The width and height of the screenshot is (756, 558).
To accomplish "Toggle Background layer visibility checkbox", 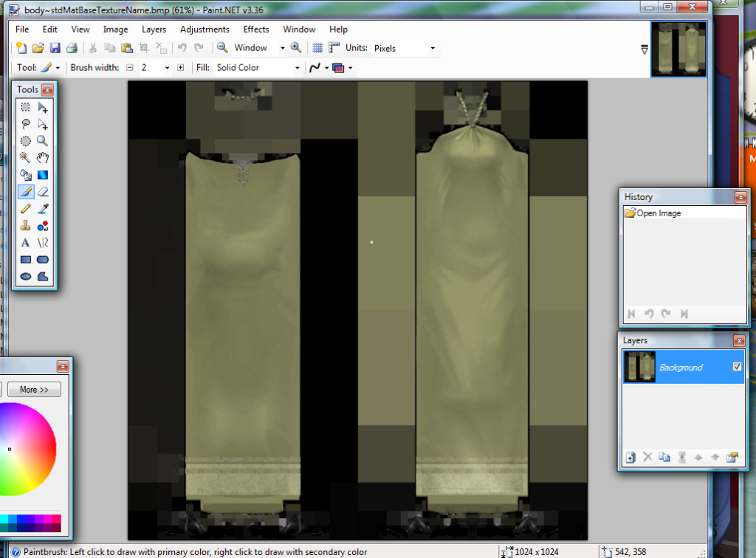I will tap(737, 367).
